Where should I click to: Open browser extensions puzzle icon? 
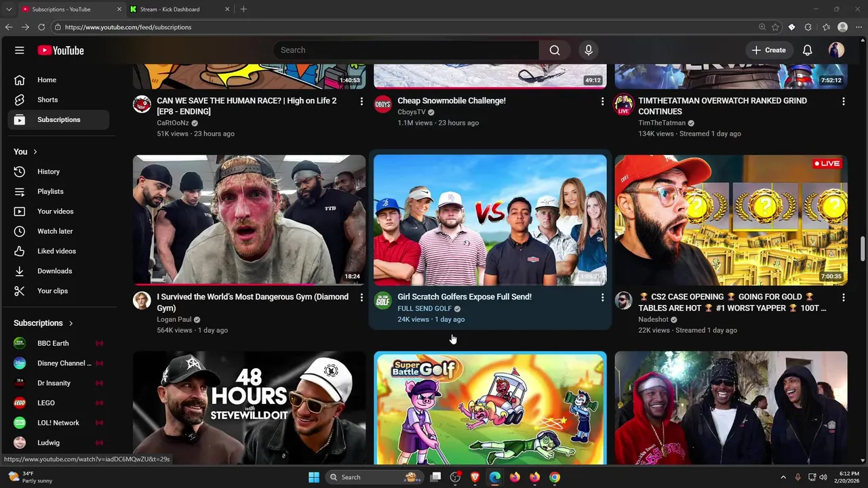808,27
